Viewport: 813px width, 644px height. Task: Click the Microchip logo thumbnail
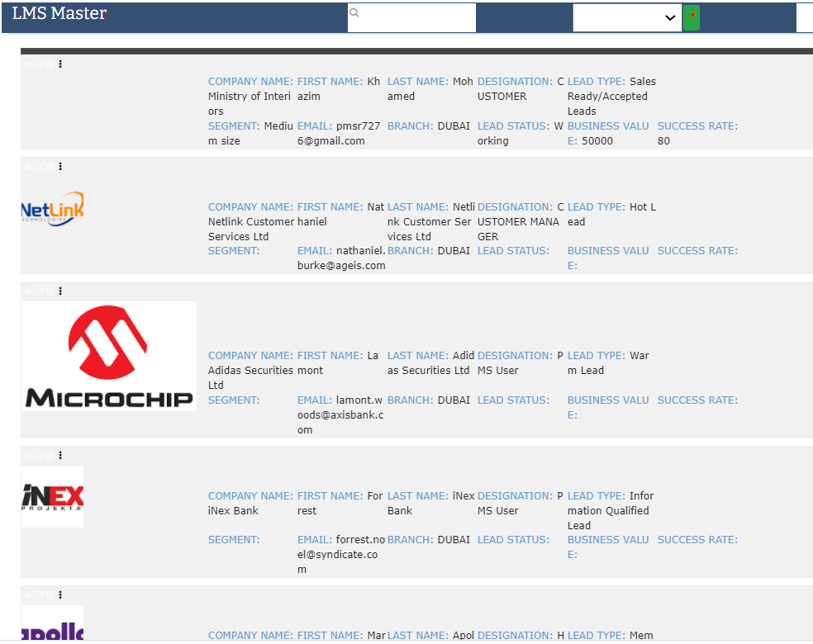pyautogui.click(x=109, y=356)
